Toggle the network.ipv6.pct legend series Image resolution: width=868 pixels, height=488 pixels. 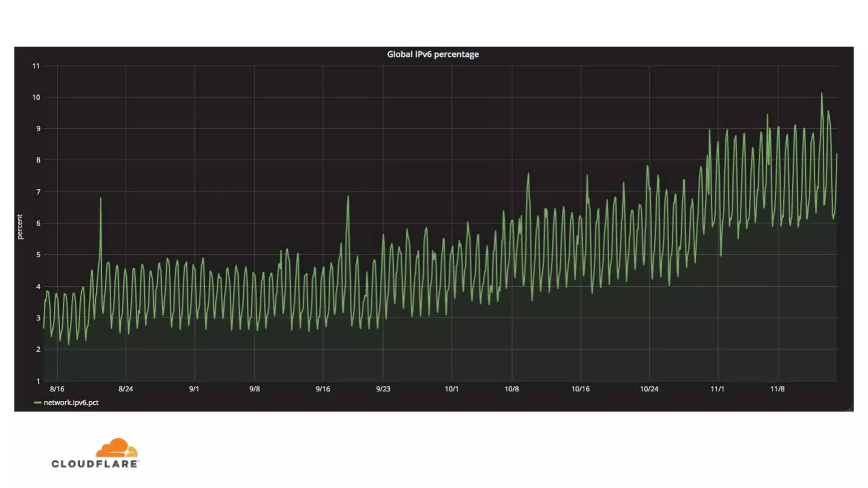click(x=71, y=402)
